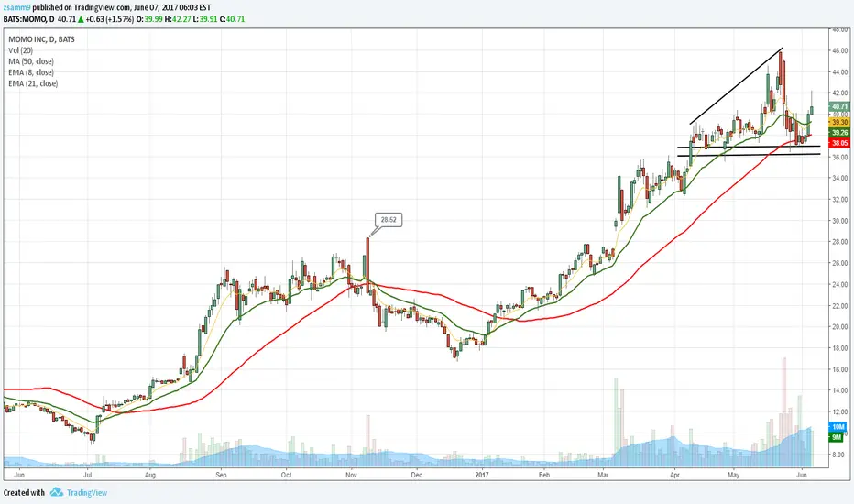The width and height of the screenshot is (854, 504).
Task: Click the 44.00 price axis label
Action: coord(839,71)
